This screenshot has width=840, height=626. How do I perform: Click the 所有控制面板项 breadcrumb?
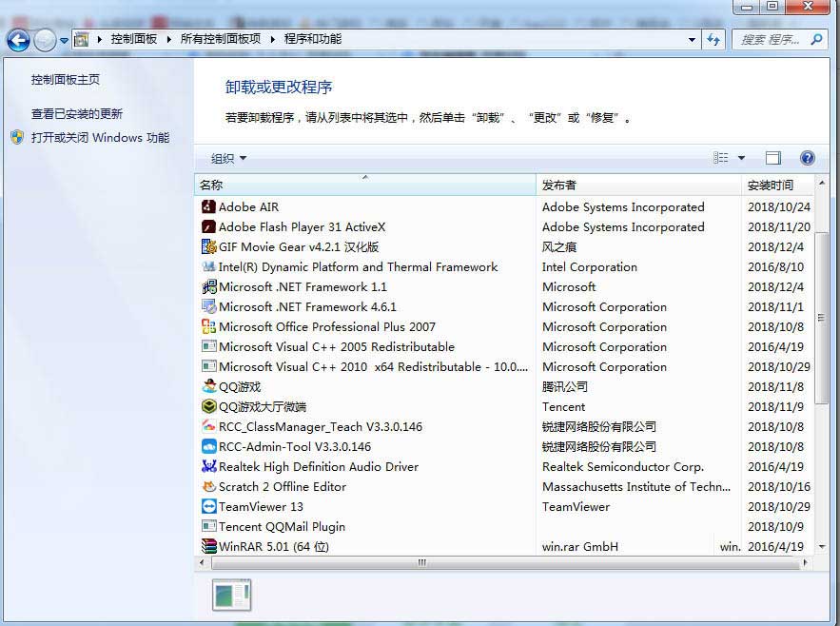tap(221, 39)
